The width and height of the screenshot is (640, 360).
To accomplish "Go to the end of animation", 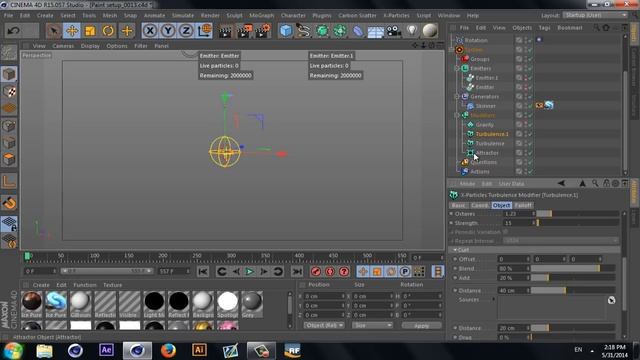I will [297, 271].
